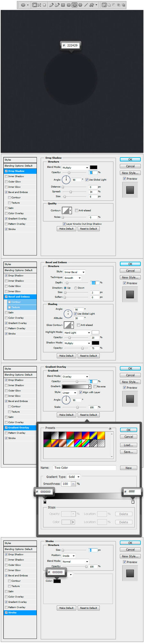
Task: Toggle Use Global Light in Drop Shadow
Action: pos(87,180)
